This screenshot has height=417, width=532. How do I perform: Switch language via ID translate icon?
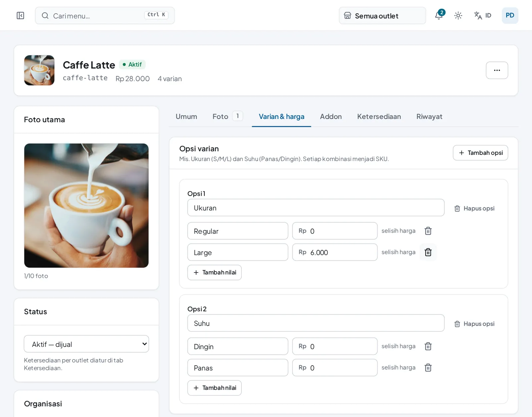pyautogui.click(x=482, y=16)
